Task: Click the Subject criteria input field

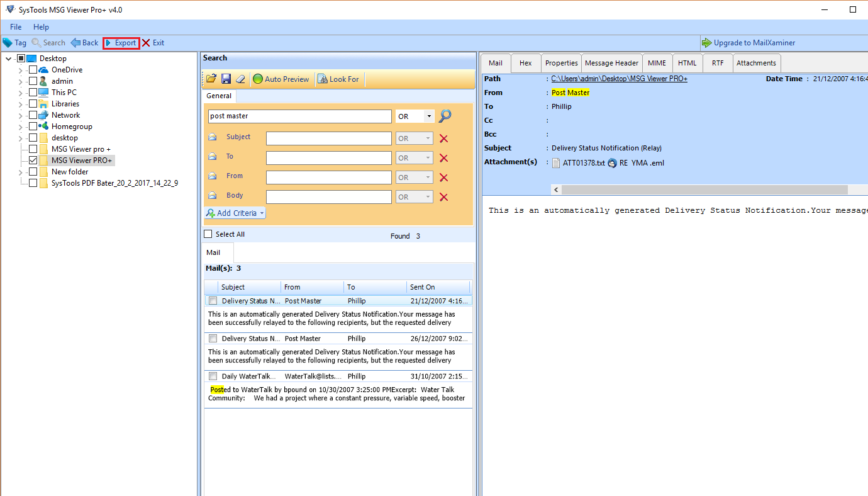Action: pos(329,138)
